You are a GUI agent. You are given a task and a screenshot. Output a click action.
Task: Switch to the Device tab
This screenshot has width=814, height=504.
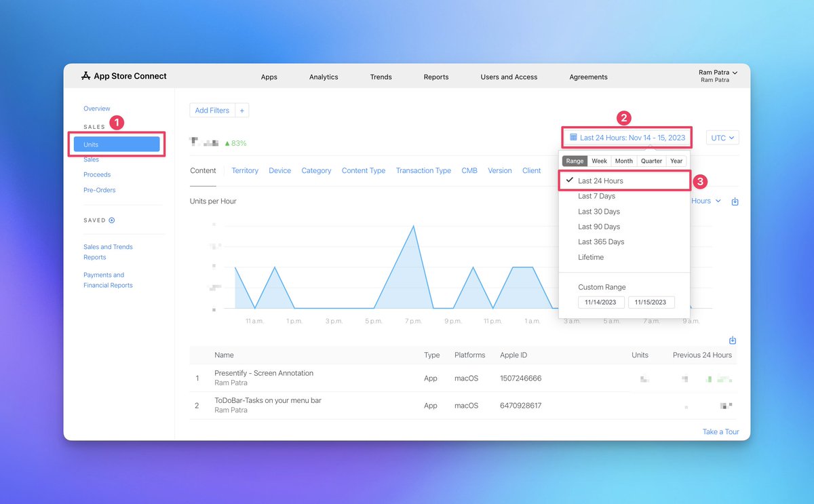coord(279,171)
